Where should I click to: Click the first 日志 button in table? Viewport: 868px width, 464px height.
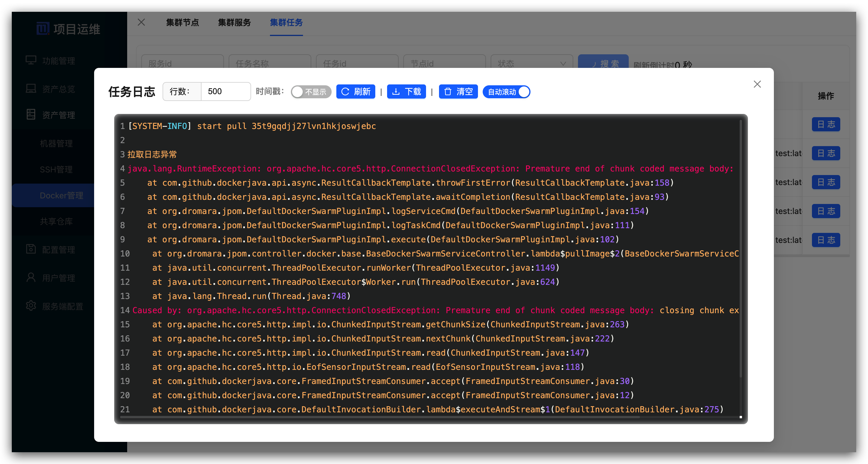(x=826, y=125)
